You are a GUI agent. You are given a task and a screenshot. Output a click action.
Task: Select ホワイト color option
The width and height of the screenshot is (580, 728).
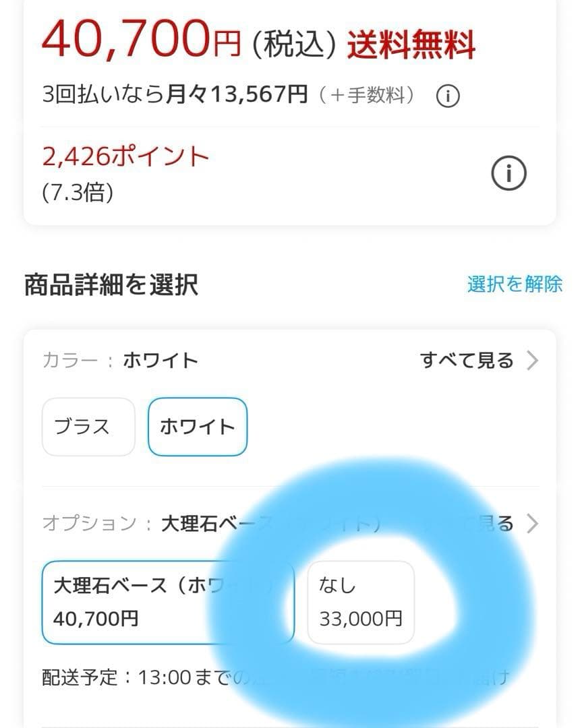197,427
